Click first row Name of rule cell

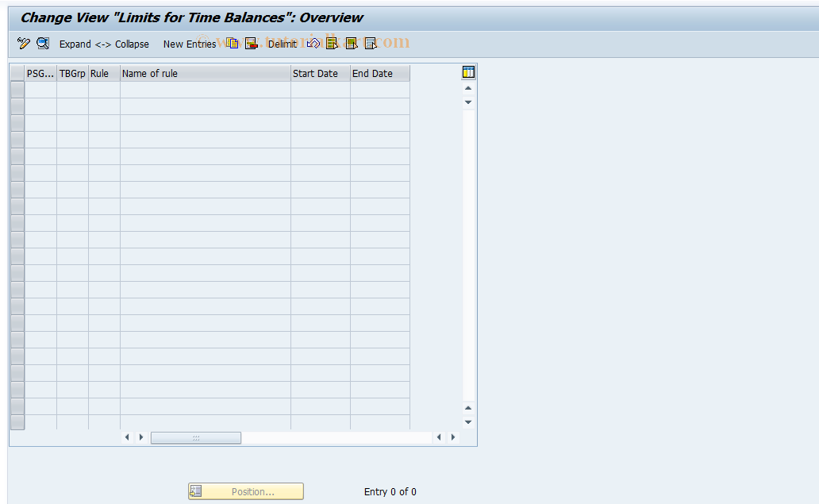(x=206, y=90)
